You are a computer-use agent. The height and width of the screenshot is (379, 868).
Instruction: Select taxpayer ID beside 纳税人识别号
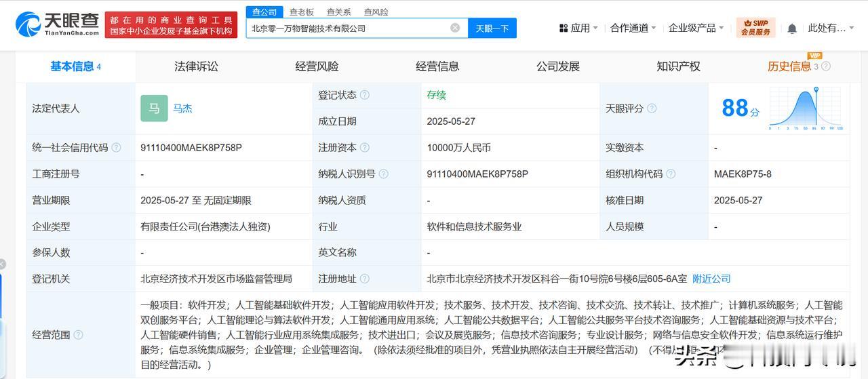pos(477,174)
